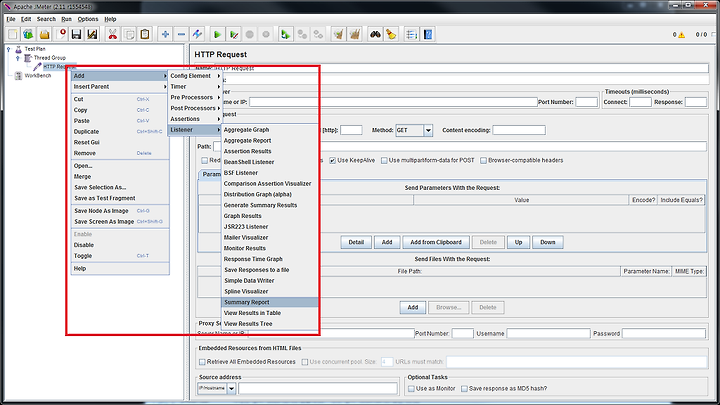720x405 pixels.
Task: Click the Copy toolbar icon
Action: click(129, 34)
